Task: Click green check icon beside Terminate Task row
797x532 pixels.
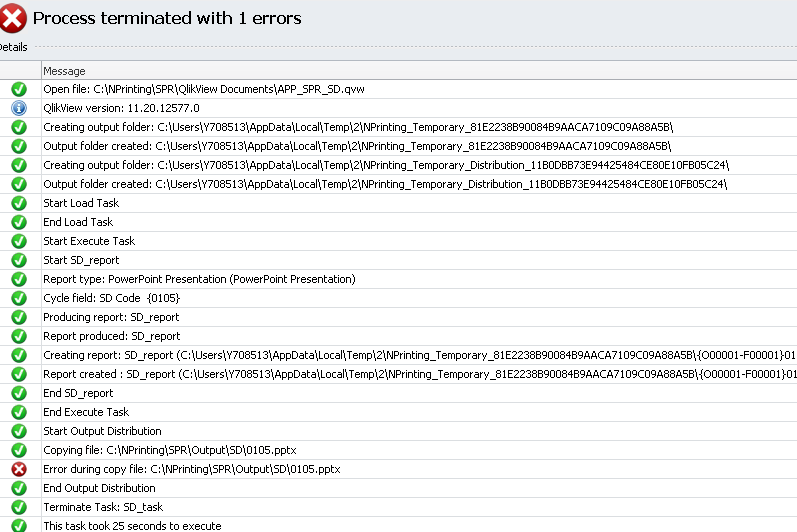Action: (19, 507)
